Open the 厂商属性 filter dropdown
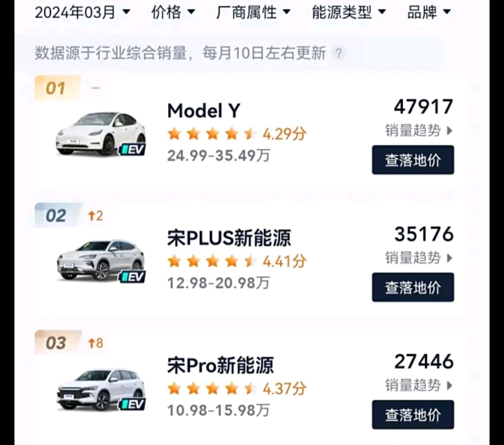Image resolution: width=504 pixels, height=445 pixels. point(253,12)
